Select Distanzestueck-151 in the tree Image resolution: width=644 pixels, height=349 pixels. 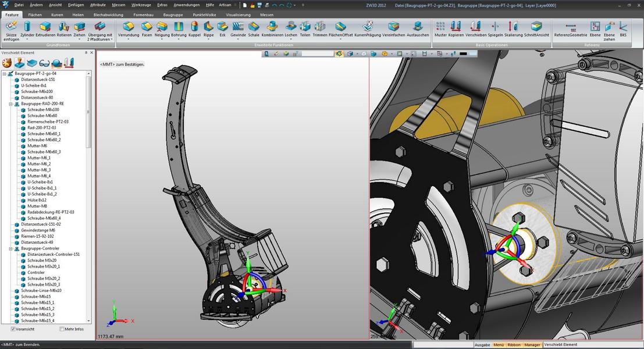38,80
